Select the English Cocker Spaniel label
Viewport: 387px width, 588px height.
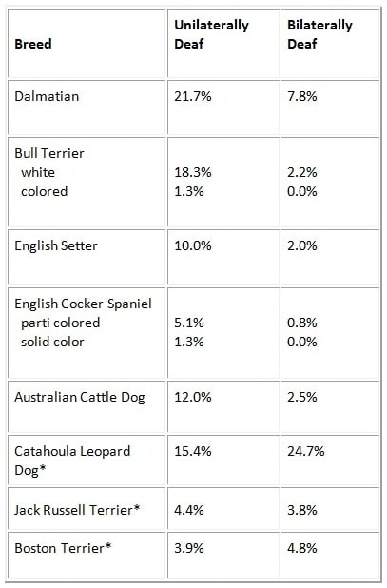(x=83, y=304)
